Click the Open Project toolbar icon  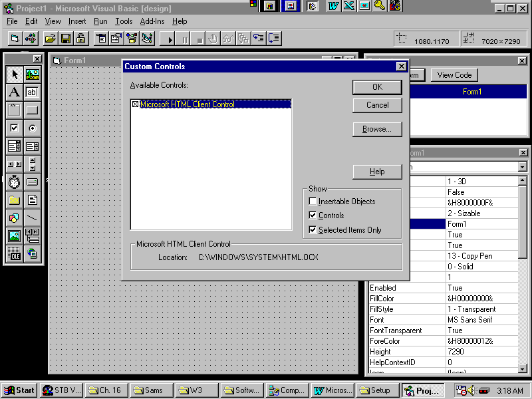[50, 39]
